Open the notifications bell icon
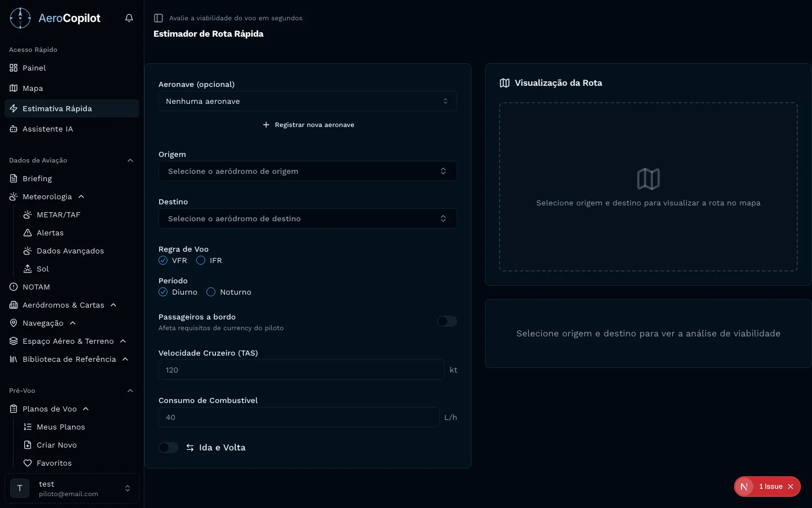The width and height of the screenshot is (812, 508). [x=129, y=17]
